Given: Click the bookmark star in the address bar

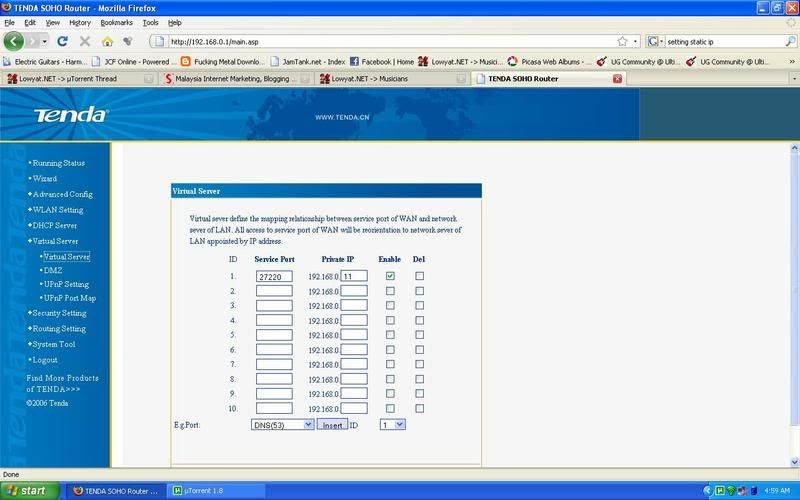Looking at the screenshot, I should click(621, 41).
